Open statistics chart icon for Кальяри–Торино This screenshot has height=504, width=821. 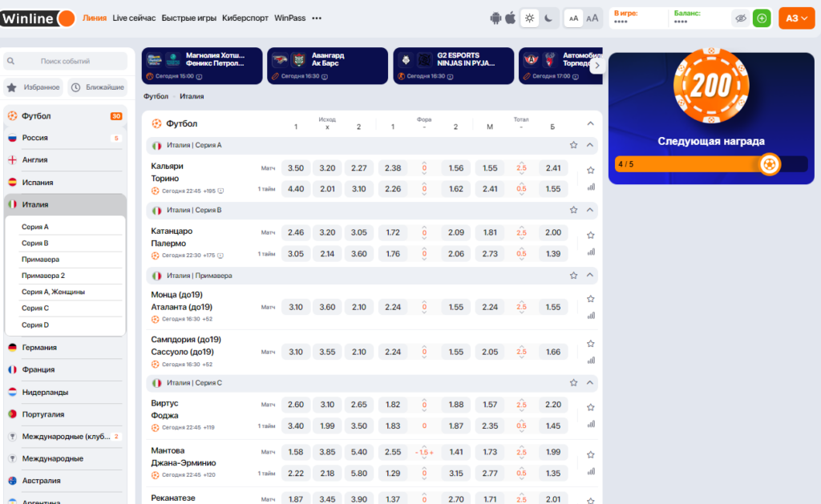591,187
